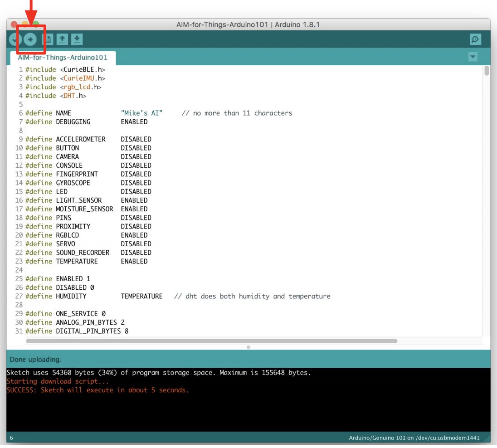Screen dimensions: 497x448
Task: Click DISABLED value next to BUTTON
Action: click(136, 148)
